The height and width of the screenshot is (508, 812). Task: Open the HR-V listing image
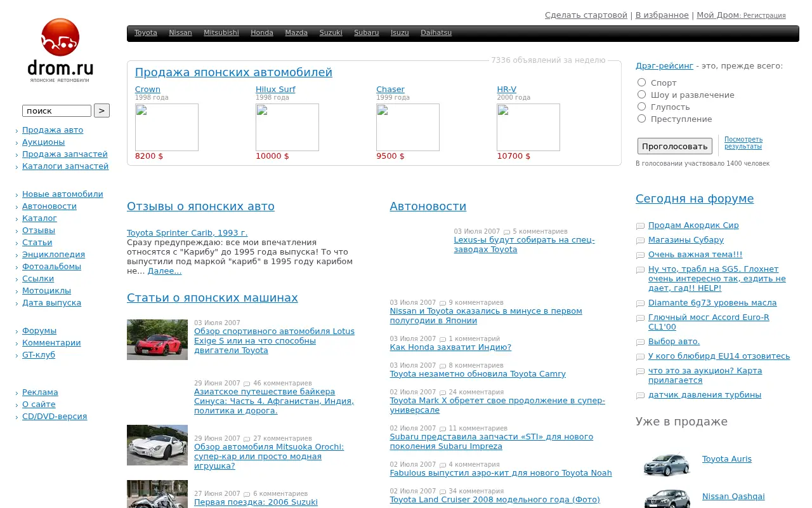point(528,127)
